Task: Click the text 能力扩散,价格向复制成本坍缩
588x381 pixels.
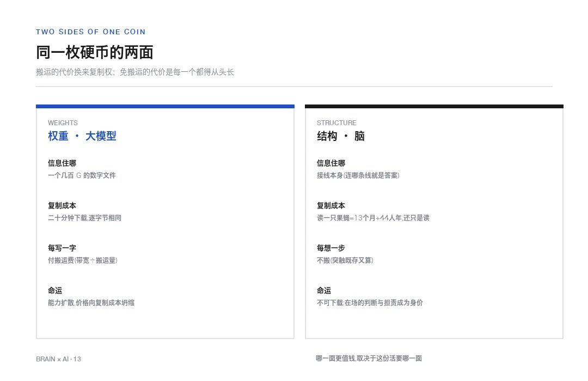Action: [x=91, y=303]
